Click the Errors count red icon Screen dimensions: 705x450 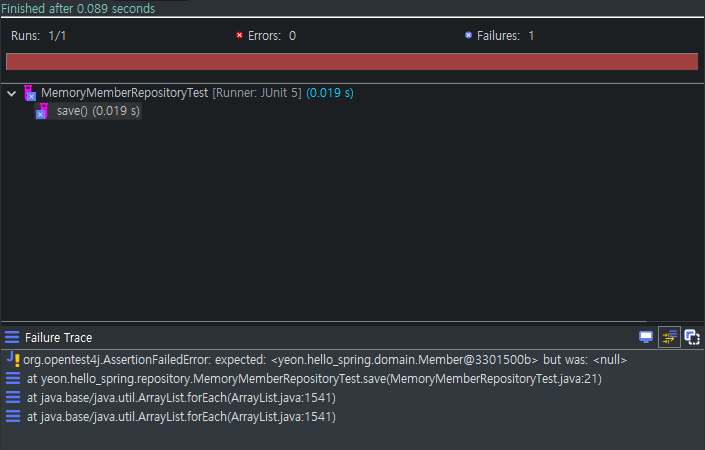240,35
